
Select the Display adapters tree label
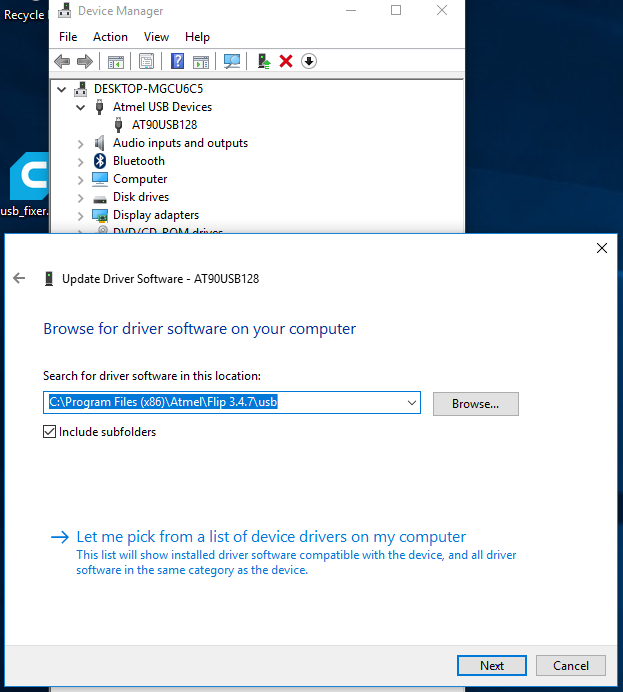pos(156,215)
